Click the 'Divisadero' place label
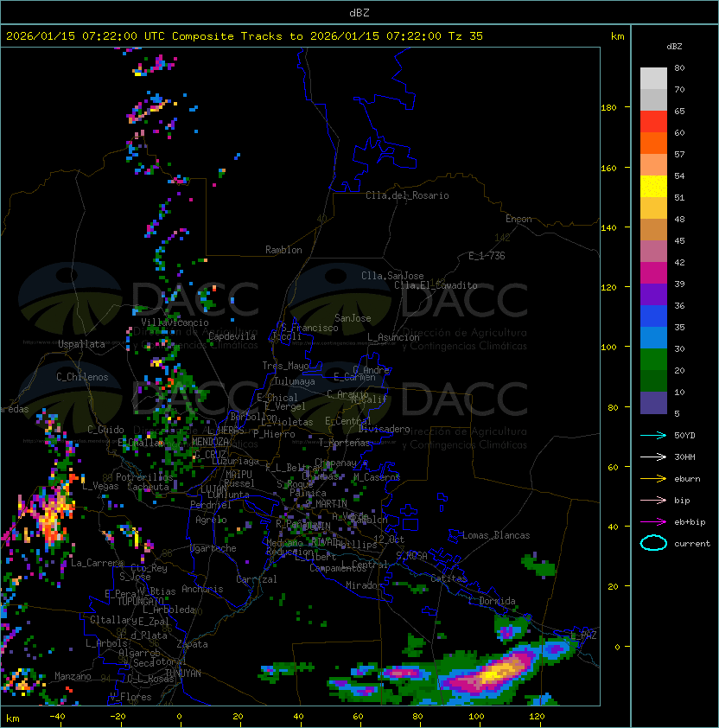The height and width of the screenshot is (728, 719). point(385,429)
